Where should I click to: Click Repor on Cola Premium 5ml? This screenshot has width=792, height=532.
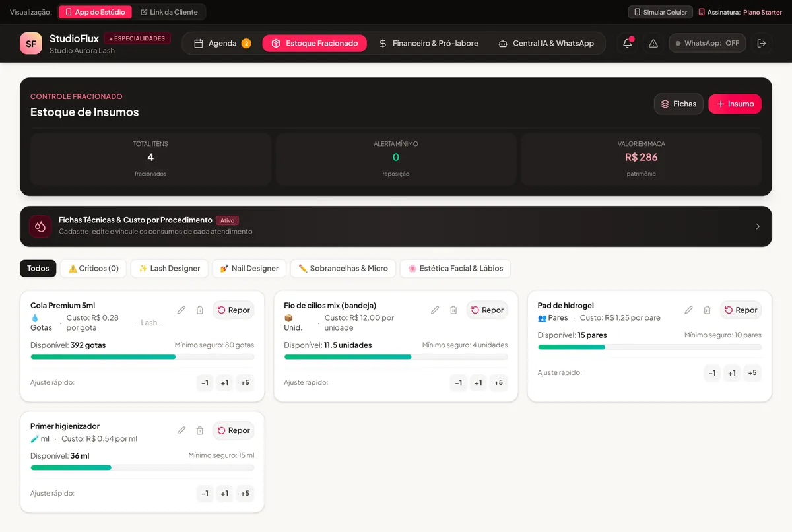click(233, 310)
